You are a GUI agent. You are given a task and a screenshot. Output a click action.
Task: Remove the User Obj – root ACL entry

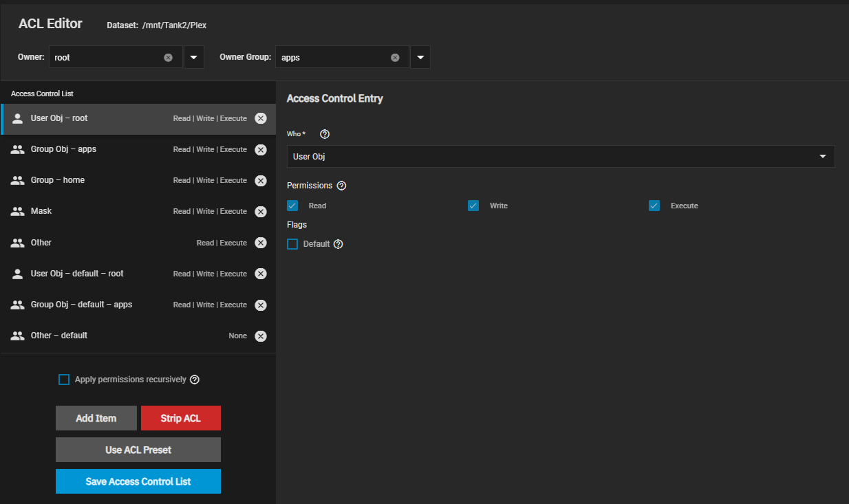click(261, 118)
